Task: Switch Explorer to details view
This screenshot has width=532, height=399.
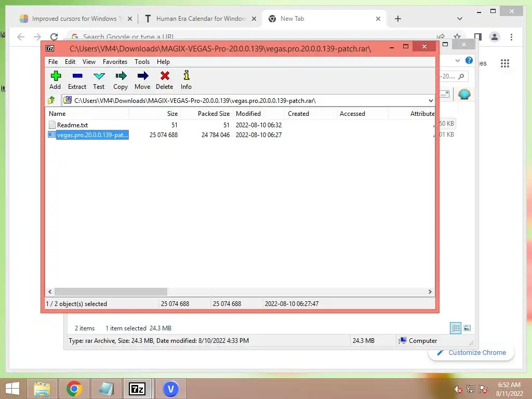Action: coord(455,328)
